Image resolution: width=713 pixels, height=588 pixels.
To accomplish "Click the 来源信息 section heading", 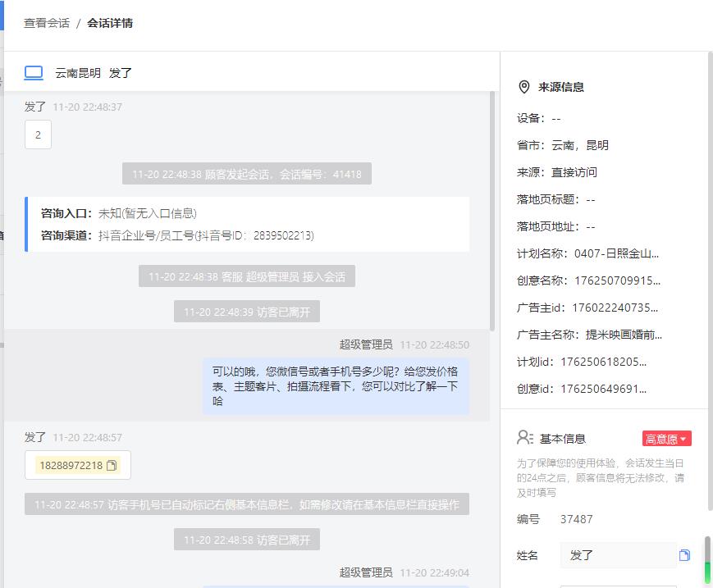I will [560, 87].
